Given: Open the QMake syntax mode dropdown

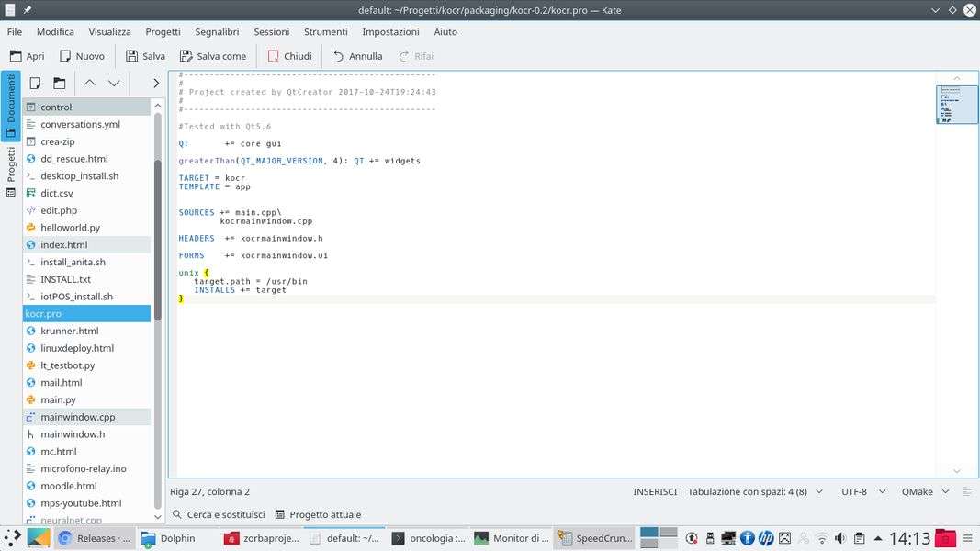Looking at the screenshot, I should pyautogui.click(x=925, y=492).
